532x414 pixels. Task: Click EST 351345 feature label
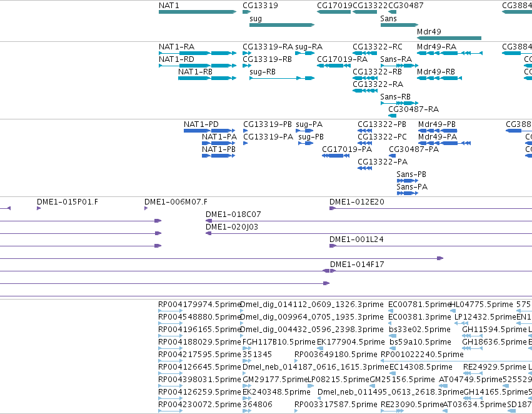(x=257, y=355)
